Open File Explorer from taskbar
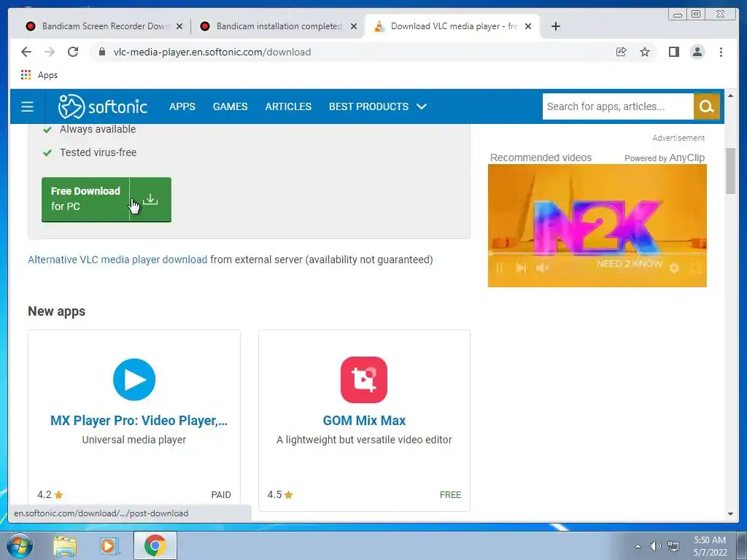The image size is (747, 560). click(x=65, y=546)
